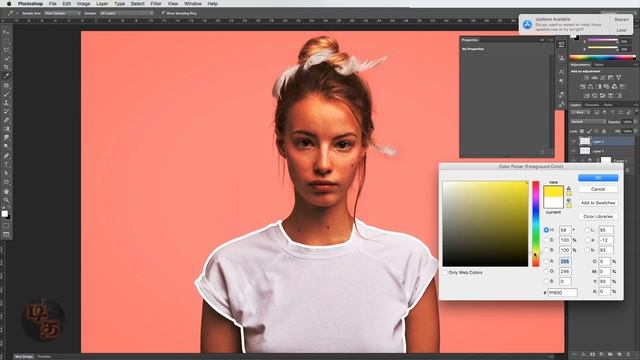The width and height of the screenshot is (640, 360).
Task: Click the hex color input field
Action: click(x=562, y=292)
